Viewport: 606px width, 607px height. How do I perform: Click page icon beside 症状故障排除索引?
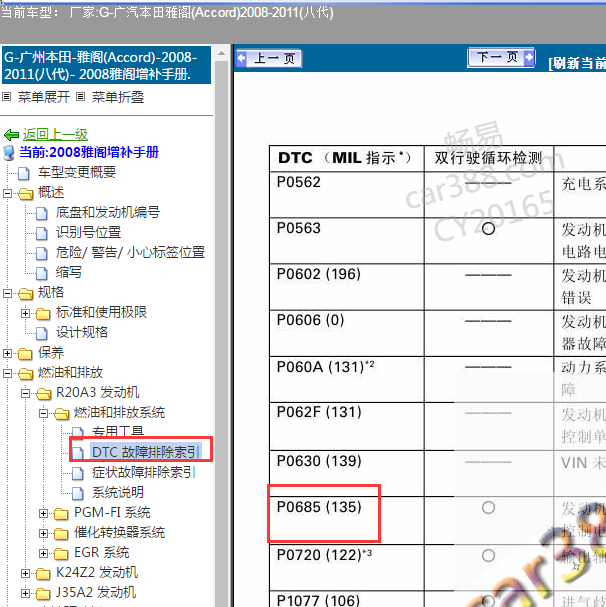(x=78, y=473)
